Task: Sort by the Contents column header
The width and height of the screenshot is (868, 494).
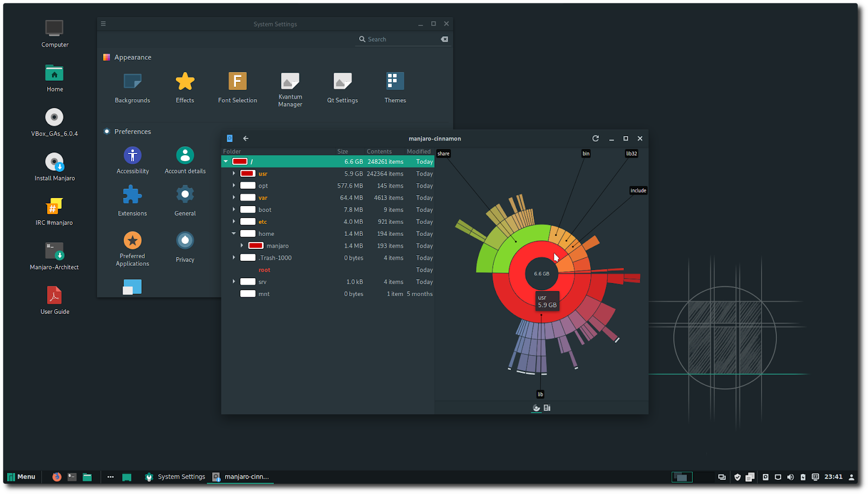Action: click(379, 151)
